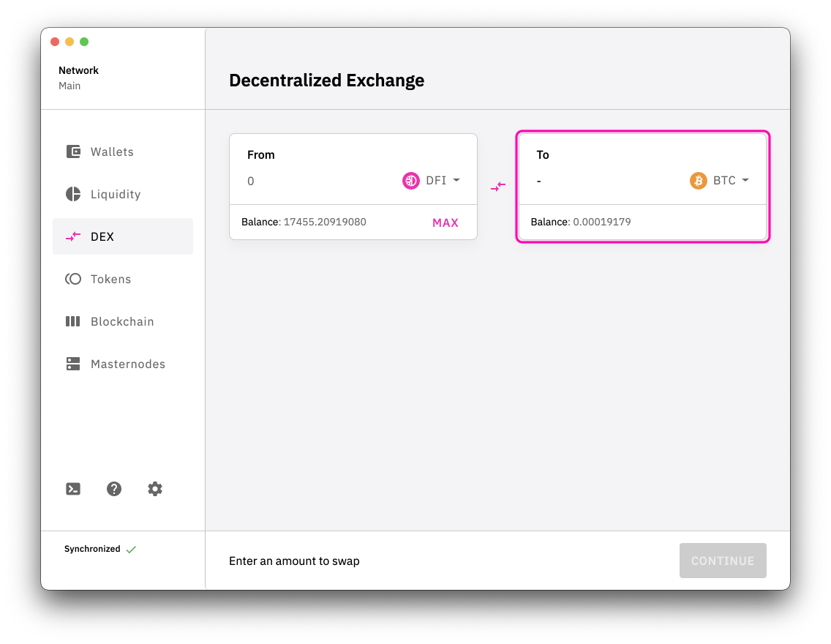Open the settings gear icon
This screenshot has width=831, height=644.
[x=155, y=490]
